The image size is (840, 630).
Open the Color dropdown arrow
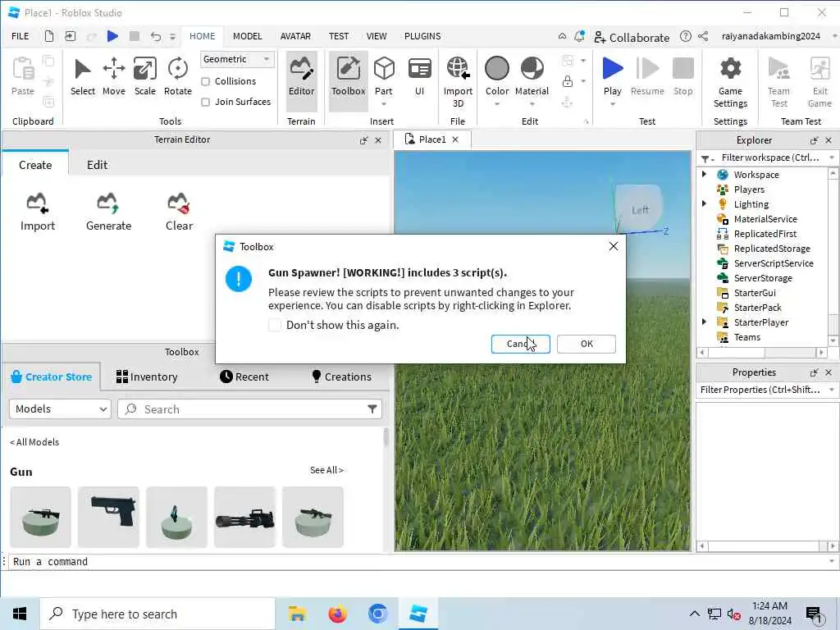(x=496, y=104)
